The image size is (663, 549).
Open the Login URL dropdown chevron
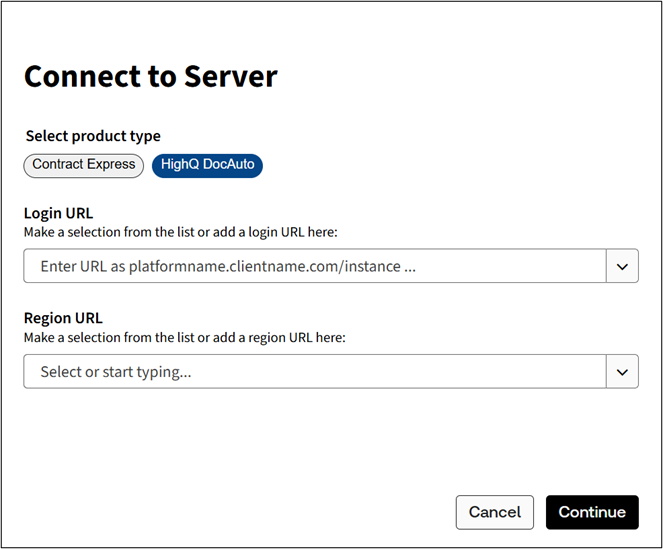(622, 267)
